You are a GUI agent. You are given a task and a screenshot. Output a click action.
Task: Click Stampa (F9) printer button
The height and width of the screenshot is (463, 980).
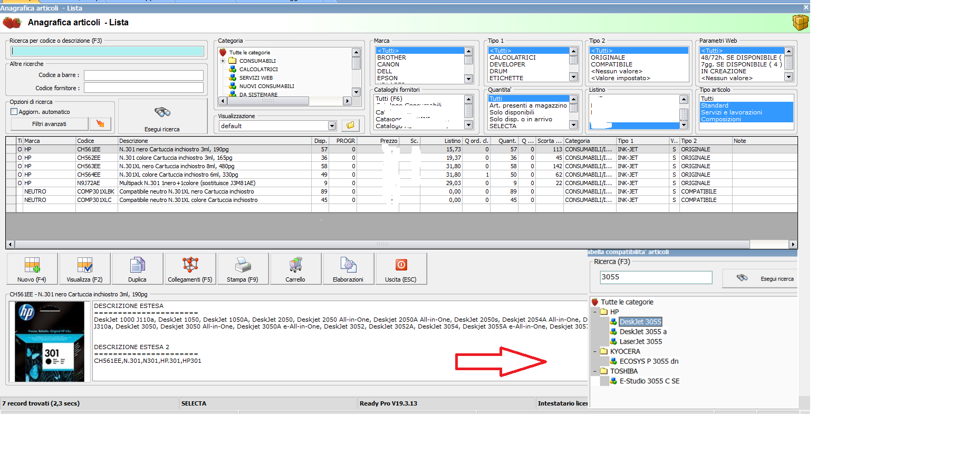pos(243,269)
